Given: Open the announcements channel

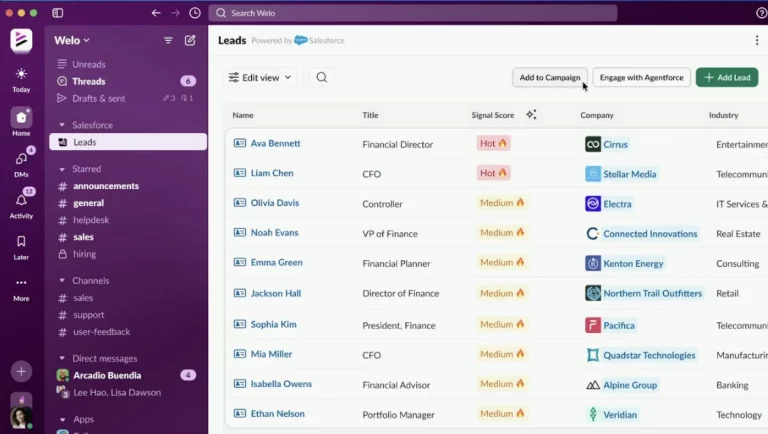Looking at the screenshot, I should (105, 186).
